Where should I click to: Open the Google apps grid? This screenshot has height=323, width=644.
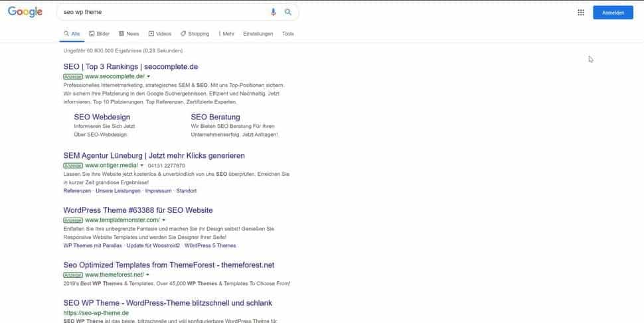581,13
